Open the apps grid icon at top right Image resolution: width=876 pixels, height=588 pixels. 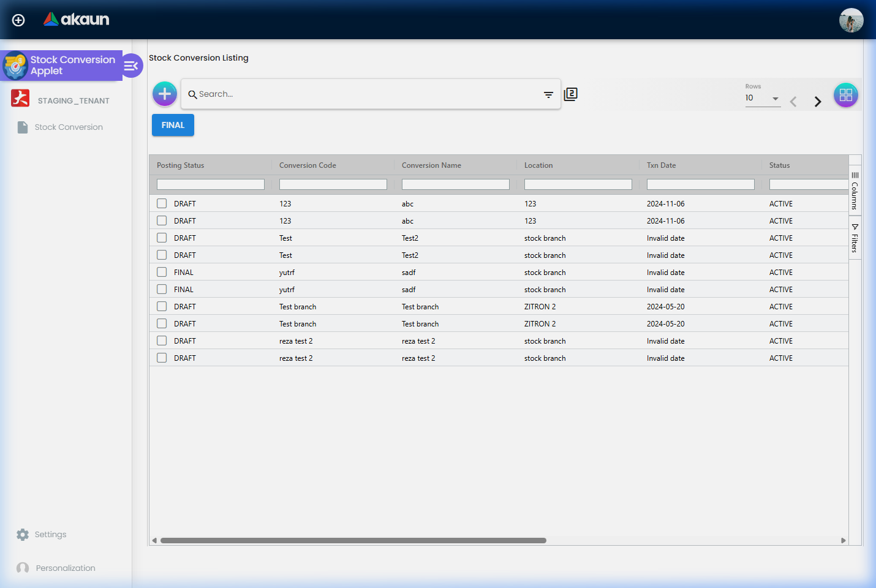pyautogui.click(x=845, y=95)
